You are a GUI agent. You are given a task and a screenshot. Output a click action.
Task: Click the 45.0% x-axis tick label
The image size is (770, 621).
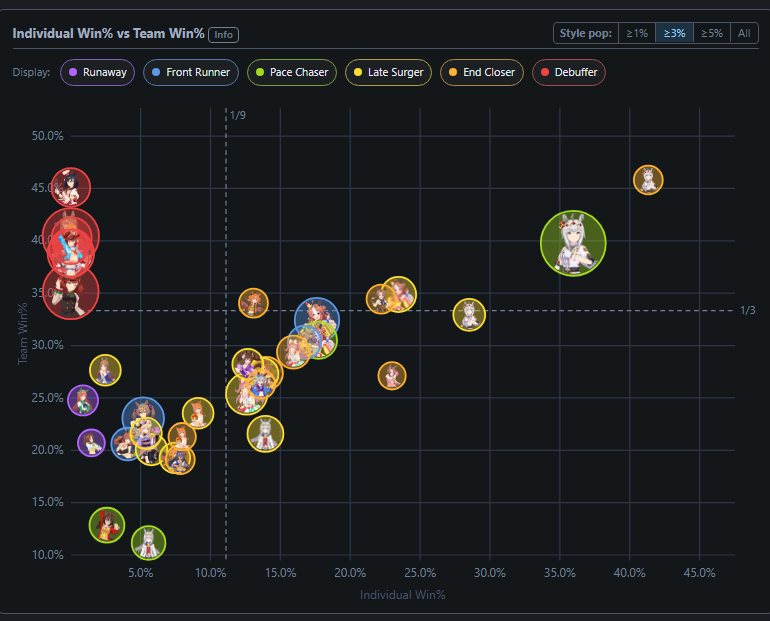point(699,573)
